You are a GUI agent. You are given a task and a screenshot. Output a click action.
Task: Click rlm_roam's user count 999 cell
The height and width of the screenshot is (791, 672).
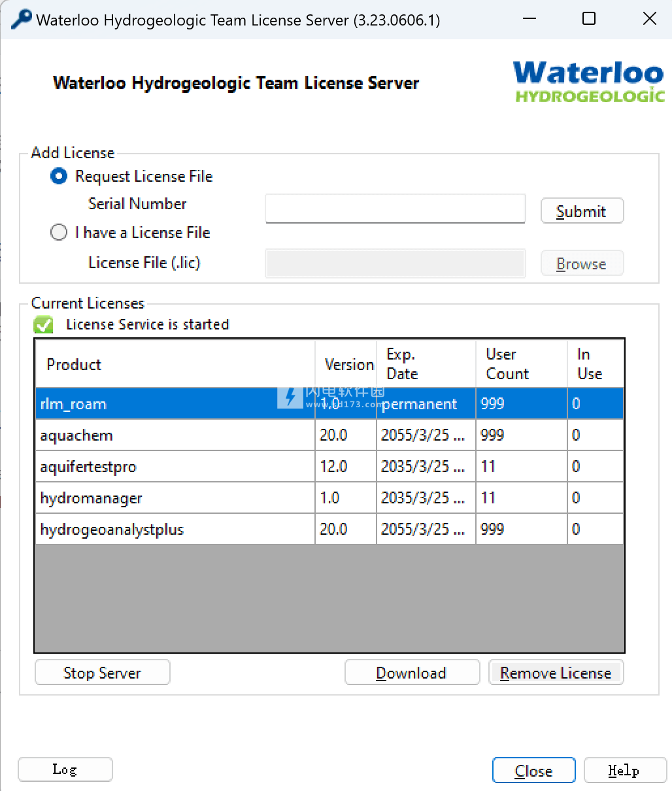(522, 404)
